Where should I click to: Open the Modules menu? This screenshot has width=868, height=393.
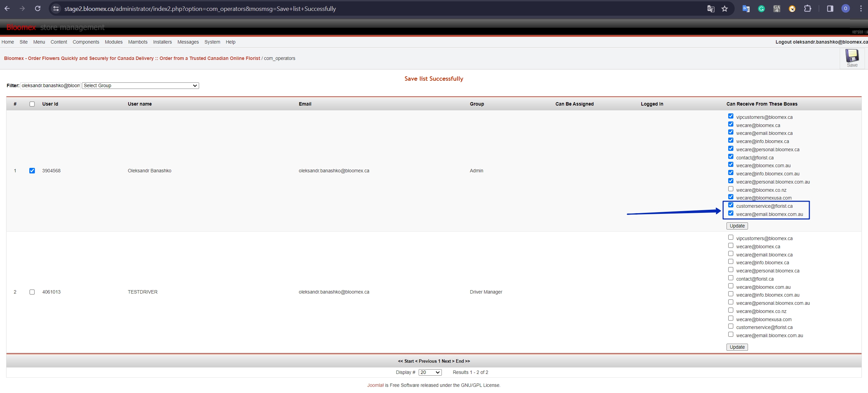(x=114, y=42)
